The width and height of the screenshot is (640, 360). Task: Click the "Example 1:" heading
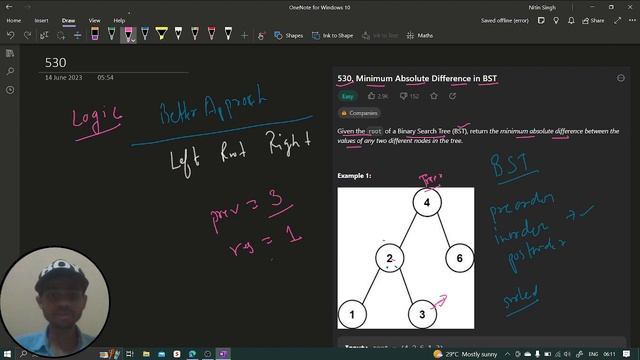click(x=354, y=176)
